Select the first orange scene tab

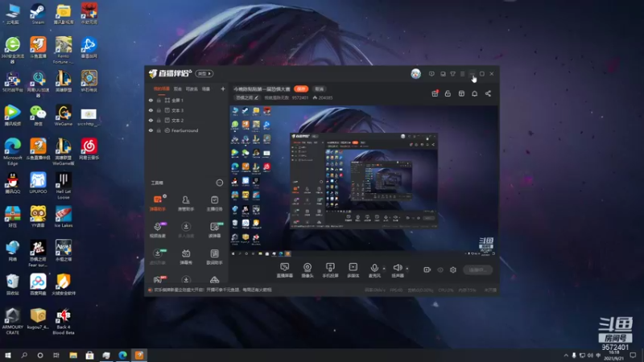[162, 89]
